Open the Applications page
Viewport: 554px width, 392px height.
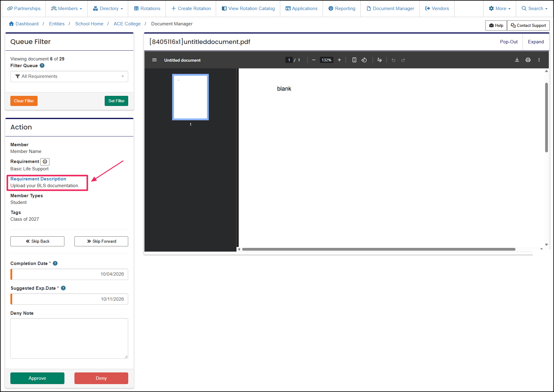click(x=302, y=9)
